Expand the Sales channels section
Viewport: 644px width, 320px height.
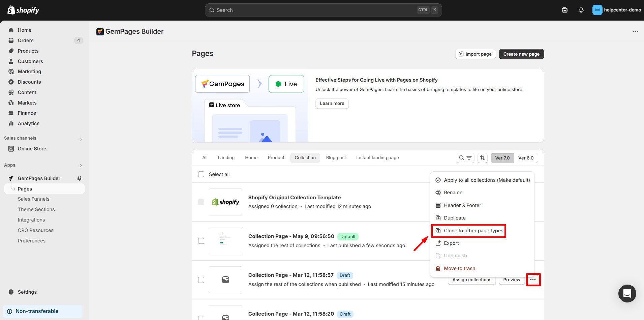point(80,139)
